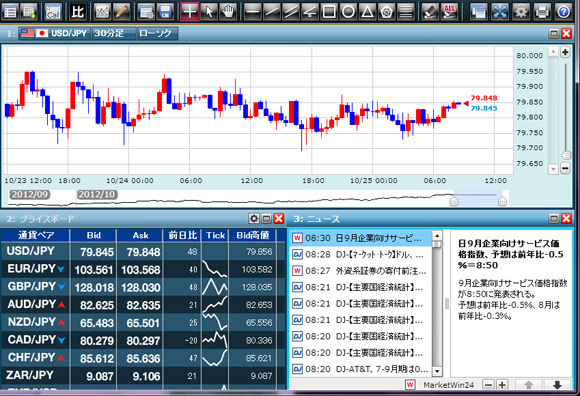Pick the circle drawing tool

(348, 11)
